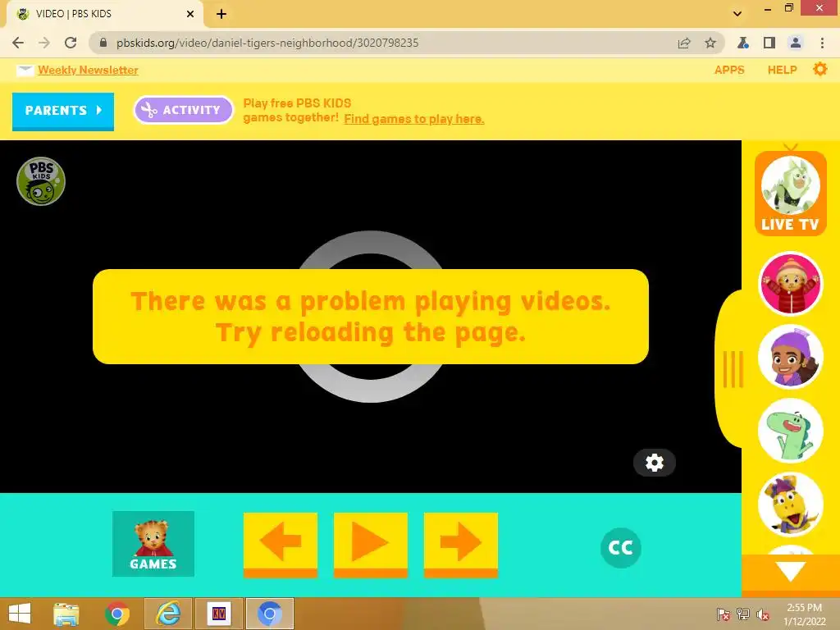
Task: Go to the previous video with left arrow
Action: click(281, 545)
